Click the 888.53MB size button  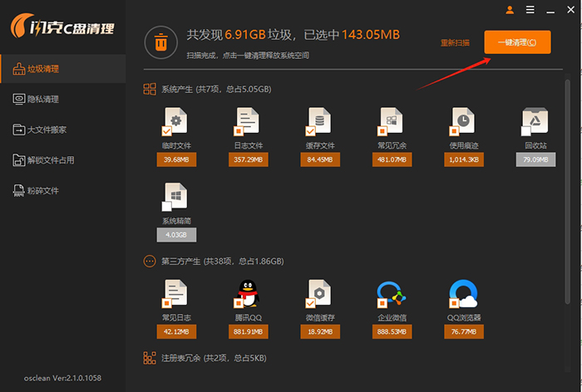(x=392, y=331)
